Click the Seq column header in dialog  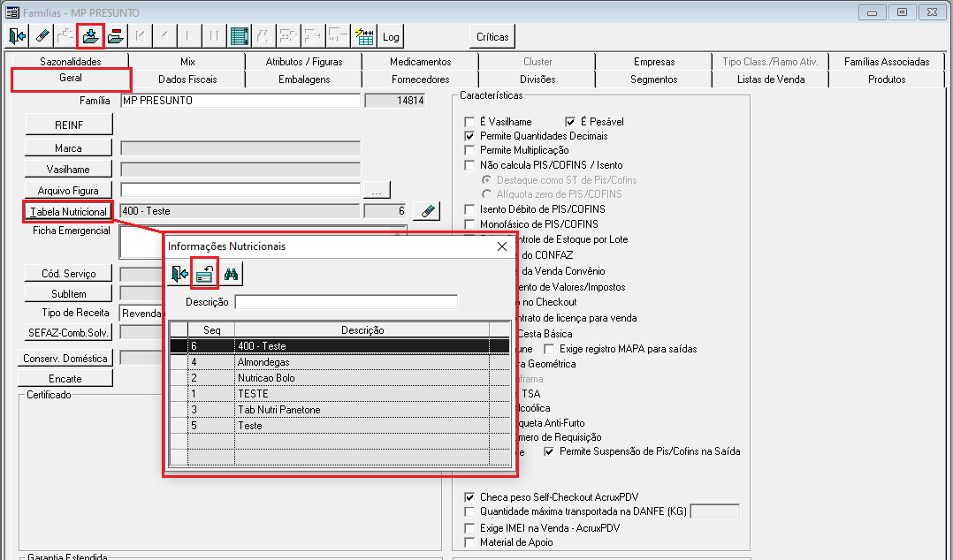tap(211, 329)
